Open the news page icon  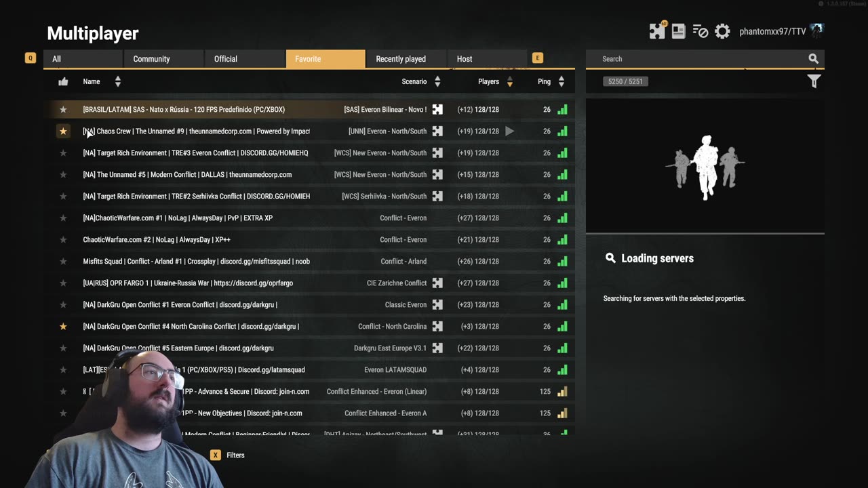(678, 31)
